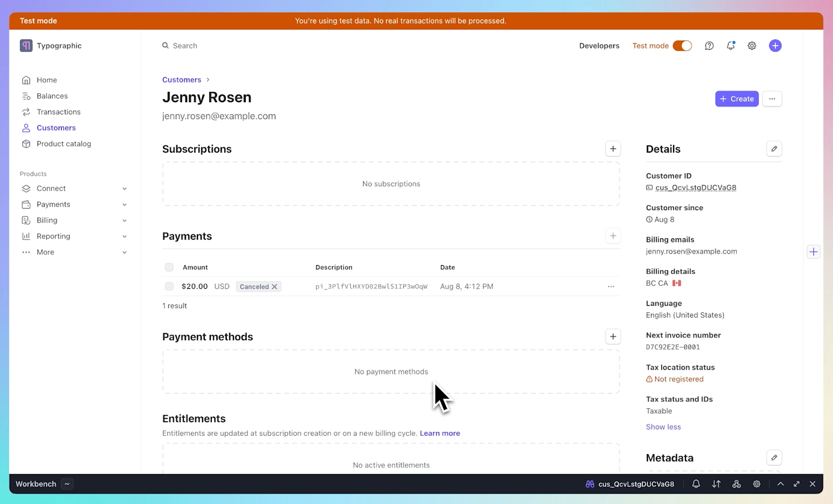Viewport: 833px width, 504px height.
Task: Click the Amount column header
Action: click(x=195, y=267)
